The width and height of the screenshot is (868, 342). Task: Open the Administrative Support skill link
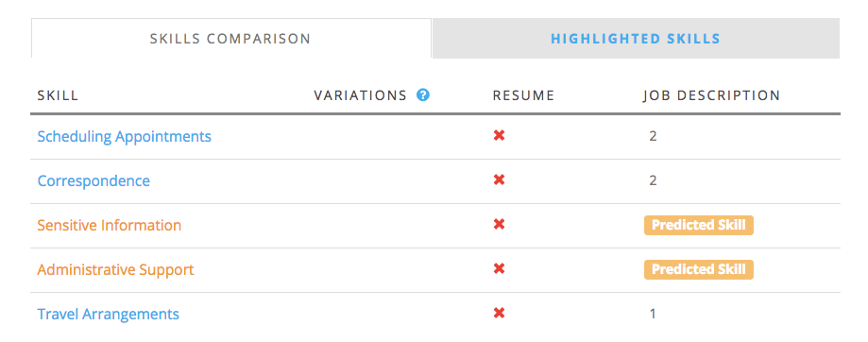point(115,270)
